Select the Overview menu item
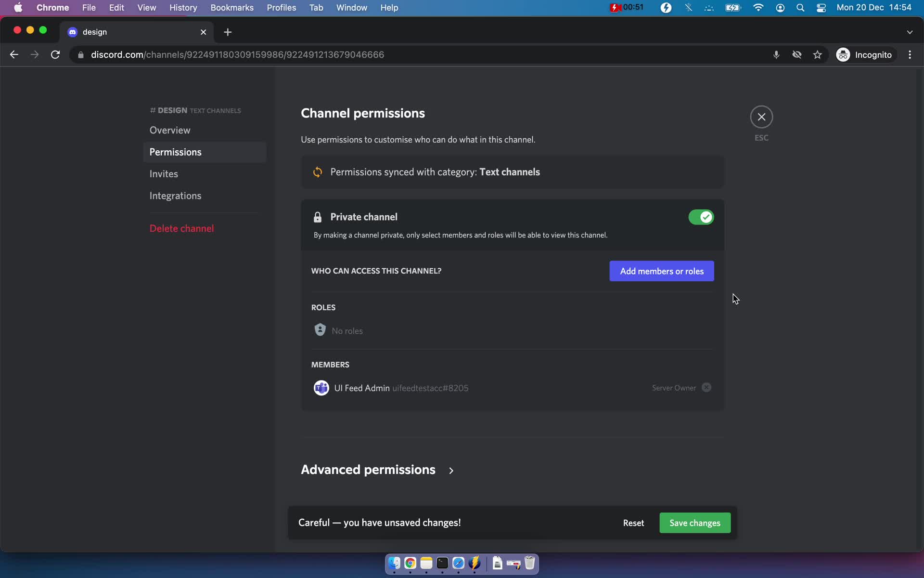Viewport: 924px width, 578px height. coord(170,129)
